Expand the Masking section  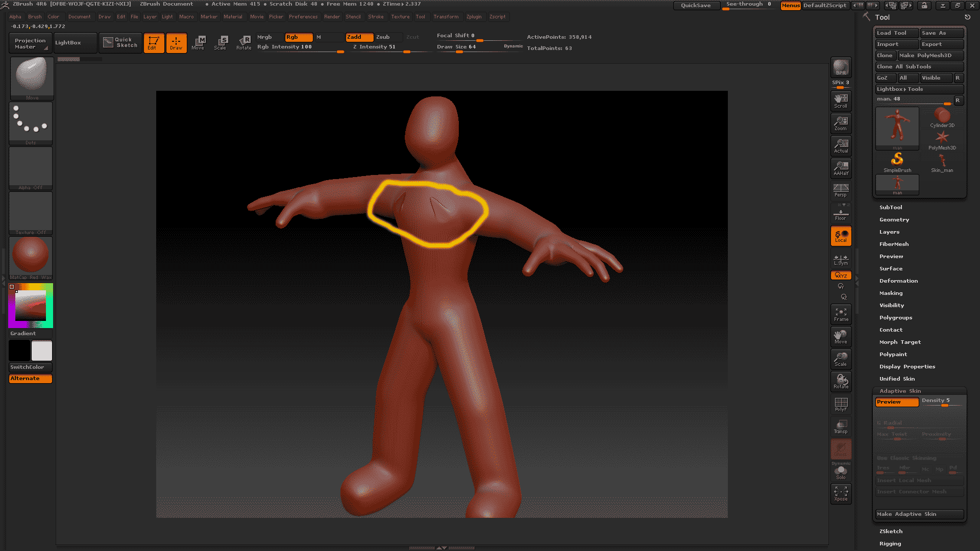[x=891, y=293]
